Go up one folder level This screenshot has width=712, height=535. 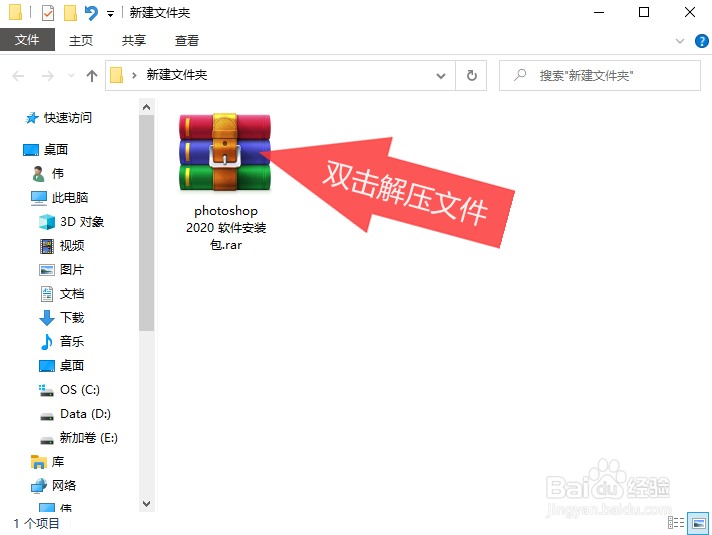coord(92,75)
